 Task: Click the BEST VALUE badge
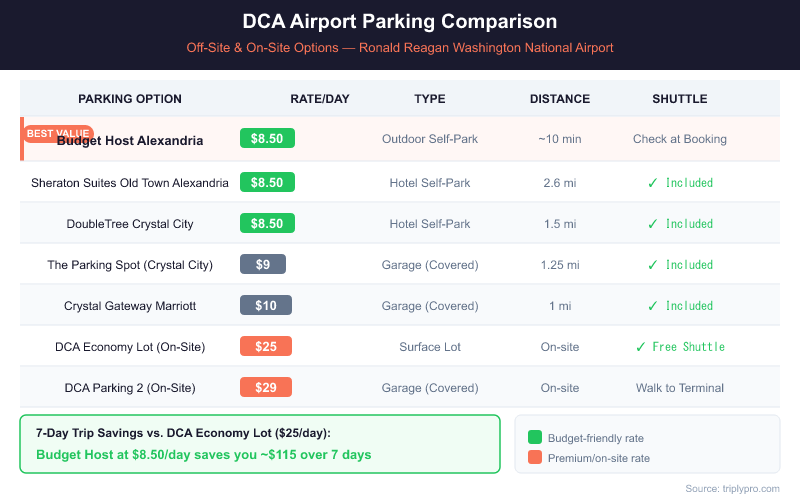coord(59,133)
